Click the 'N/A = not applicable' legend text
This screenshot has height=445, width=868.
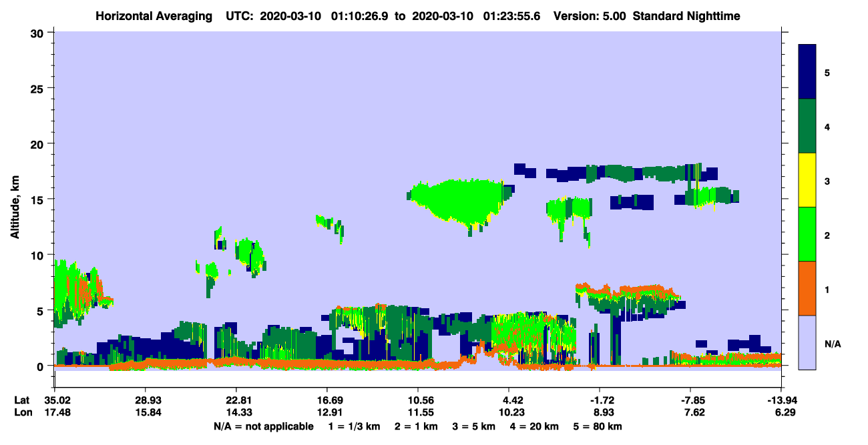[264, 426]
